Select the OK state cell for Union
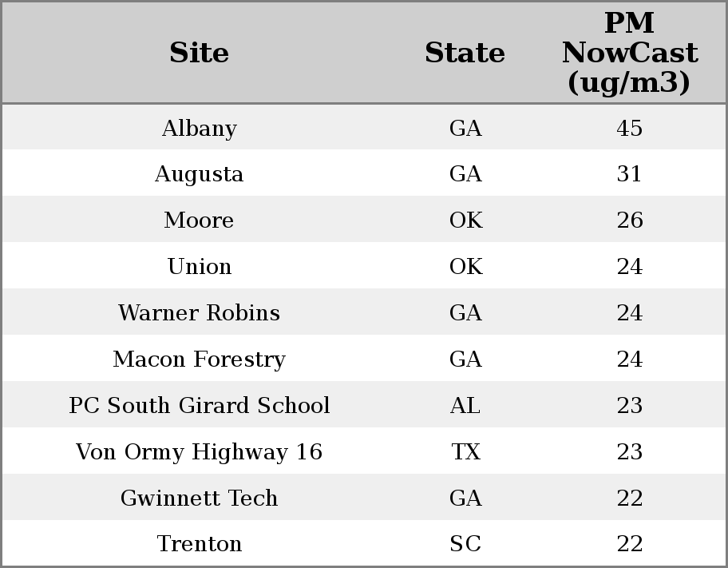Screen dimensions: 728x568 coord(465,267)
